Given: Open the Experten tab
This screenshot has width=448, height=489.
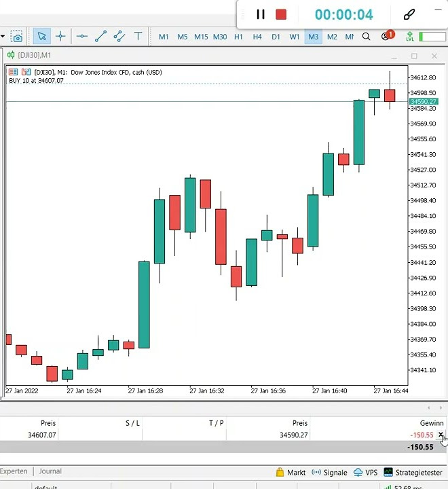Looking at the screenshot, I should pyautogui.click(x=14, y=471).
